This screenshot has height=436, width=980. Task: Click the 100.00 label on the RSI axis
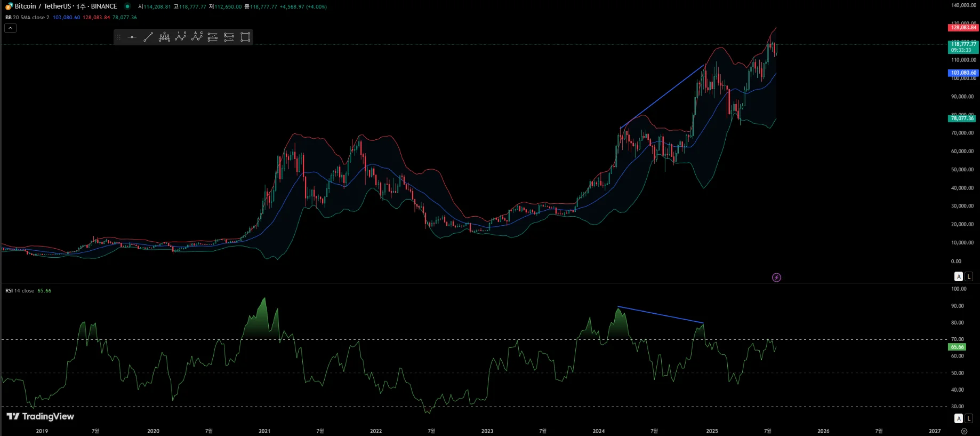pos(959,289)
